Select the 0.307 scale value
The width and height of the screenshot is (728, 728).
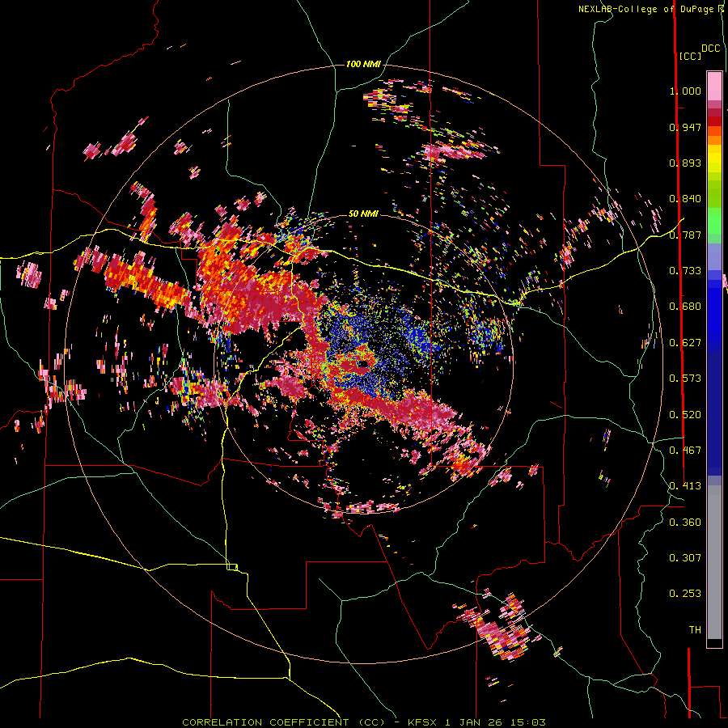point(685,558)
